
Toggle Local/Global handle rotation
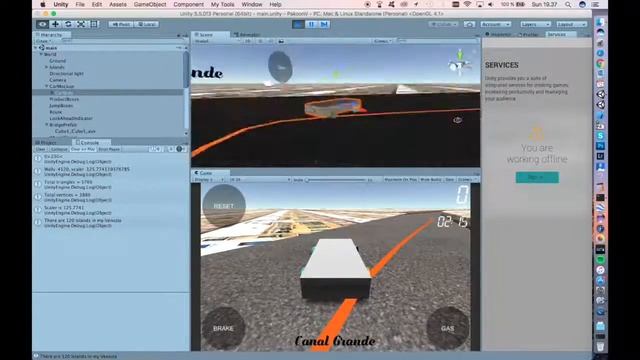point(147,24)
